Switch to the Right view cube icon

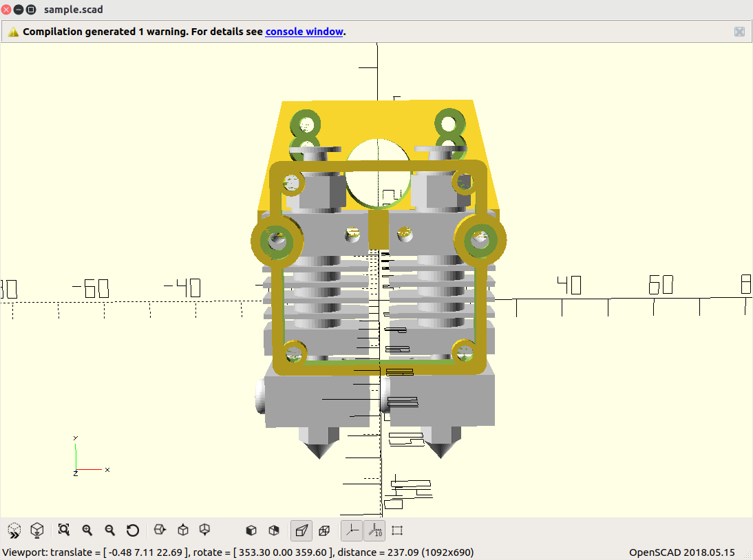tap(160, 530)
